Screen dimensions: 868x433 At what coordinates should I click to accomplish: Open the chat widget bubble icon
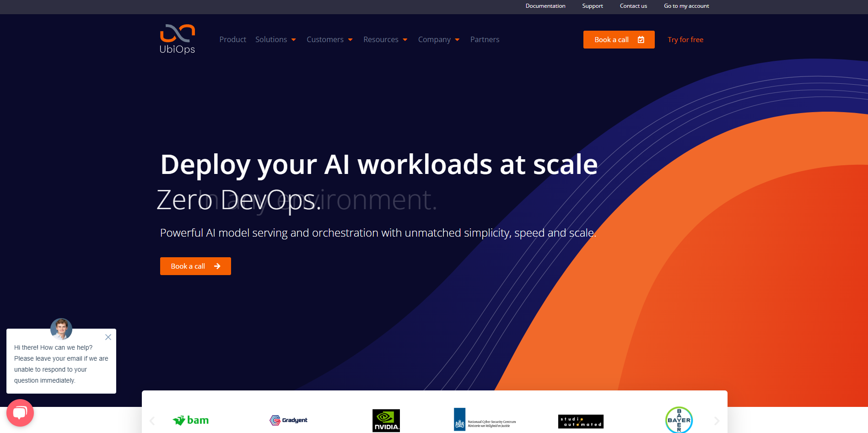coord(20,412)
